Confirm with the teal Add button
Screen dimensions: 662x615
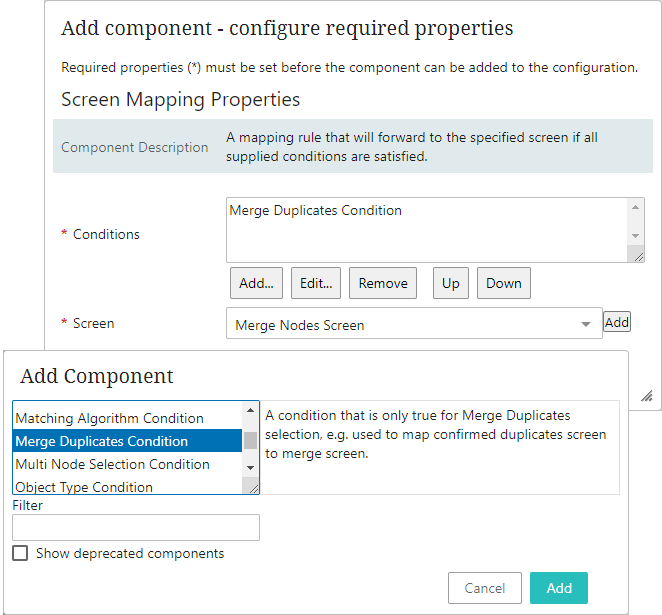click(559, 588)
